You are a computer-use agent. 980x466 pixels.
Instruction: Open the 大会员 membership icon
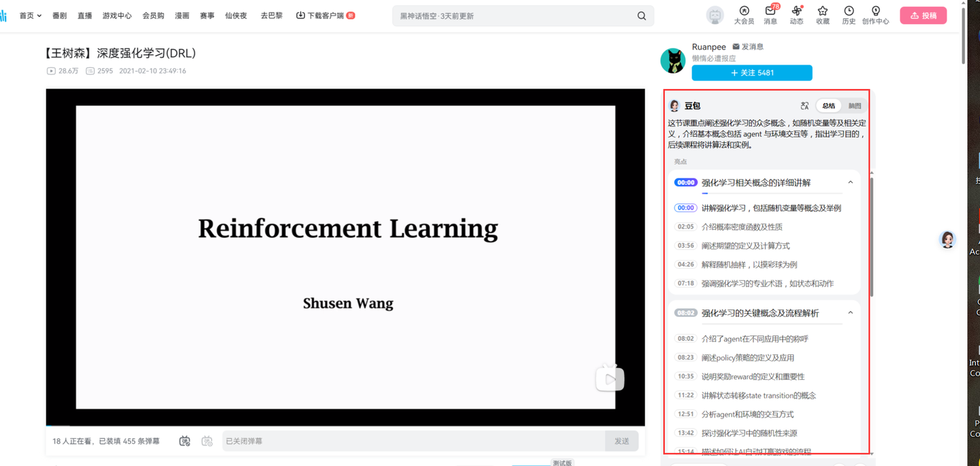pos(744,15)
